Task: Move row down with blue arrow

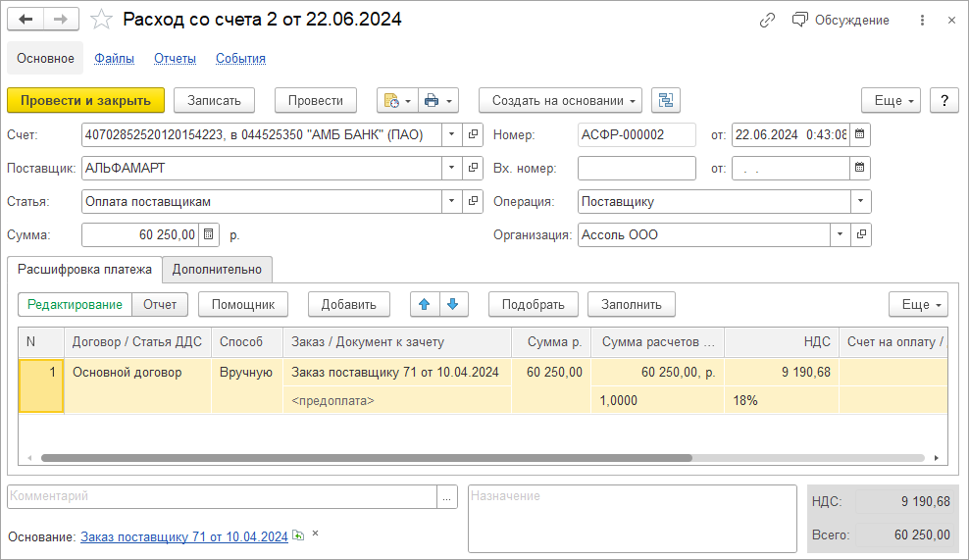Action: point(452,304)
